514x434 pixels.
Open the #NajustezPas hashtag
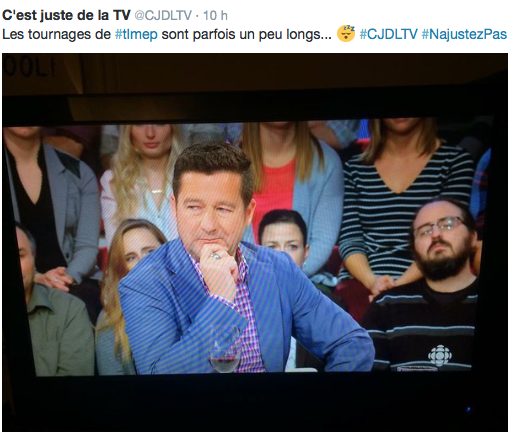pyautogui.click(x=464, y=34)
